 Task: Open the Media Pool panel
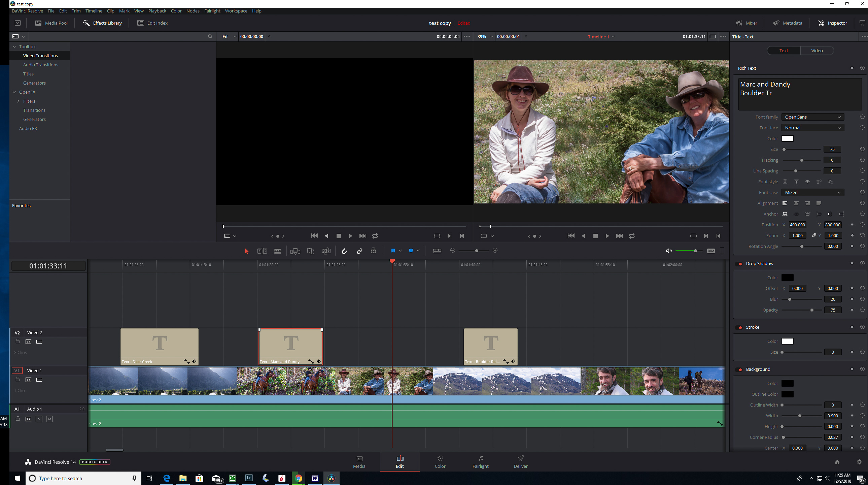(51, 23)
